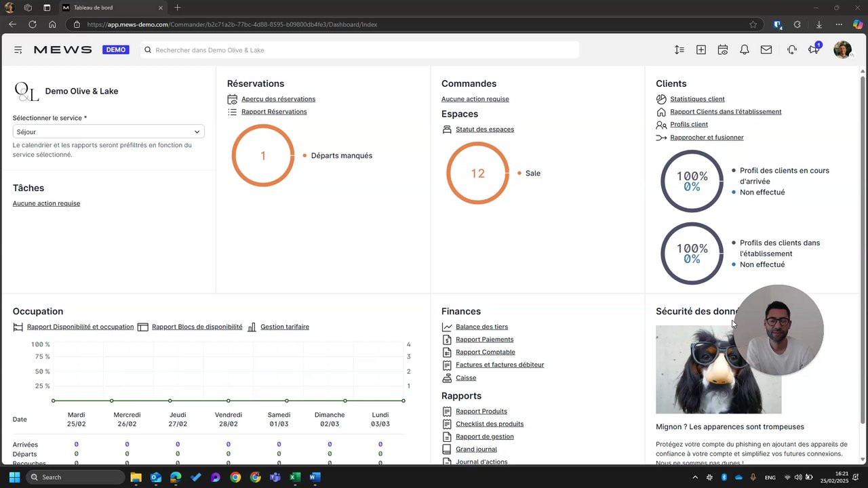Open Statut des espaces link

485,129
